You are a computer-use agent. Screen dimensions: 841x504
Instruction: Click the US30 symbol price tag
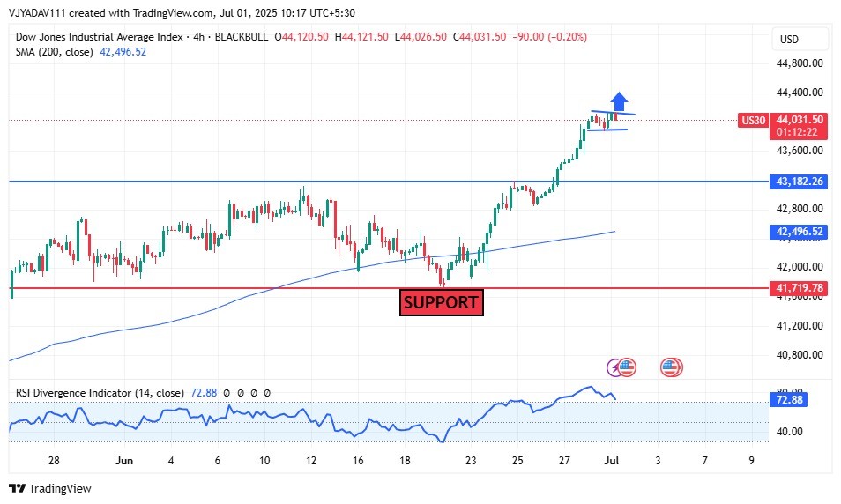coord(752,120)
